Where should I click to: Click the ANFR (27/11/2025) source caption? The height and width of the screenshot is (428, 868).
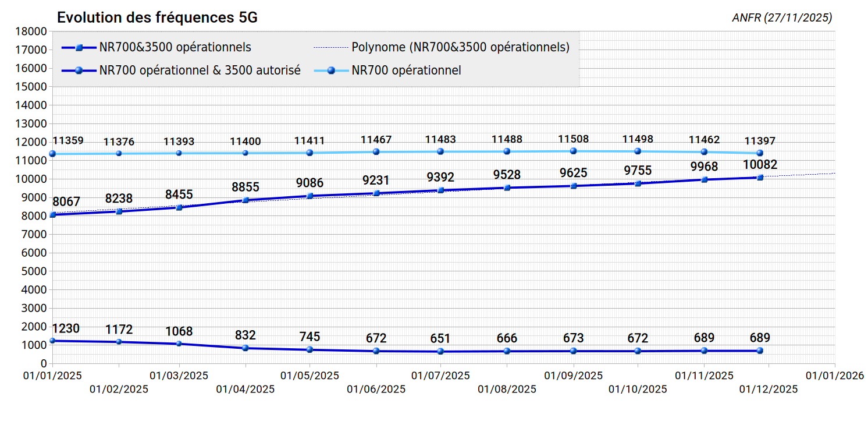(782, 18)
